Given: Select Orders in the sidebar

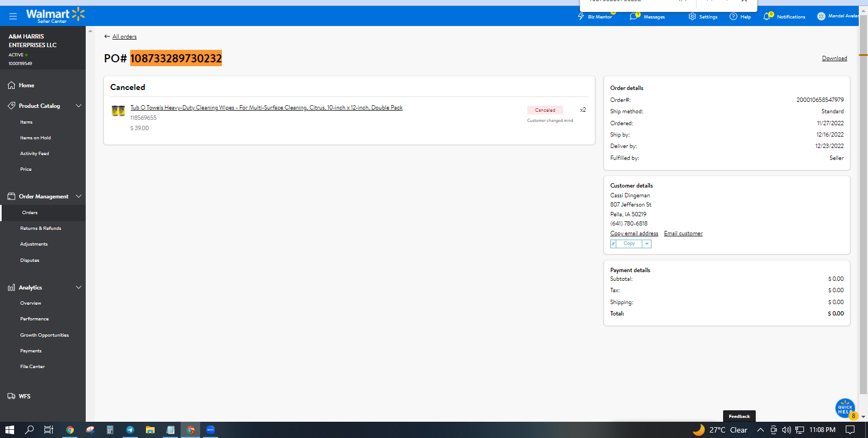Looking at the screenshot, I should coord(30,212).
